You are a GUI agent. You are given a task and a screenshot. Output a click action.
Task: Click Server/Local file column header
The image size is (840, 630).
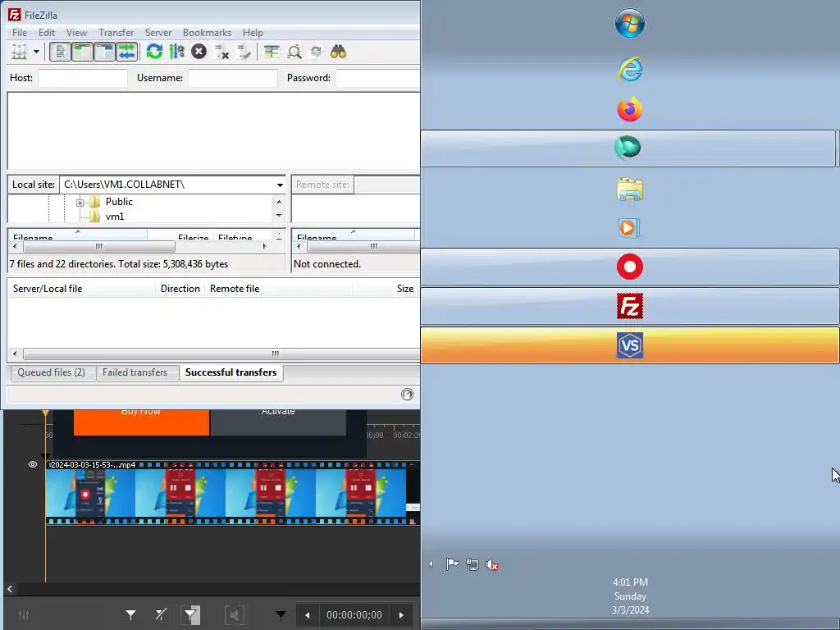pos(81,289)
